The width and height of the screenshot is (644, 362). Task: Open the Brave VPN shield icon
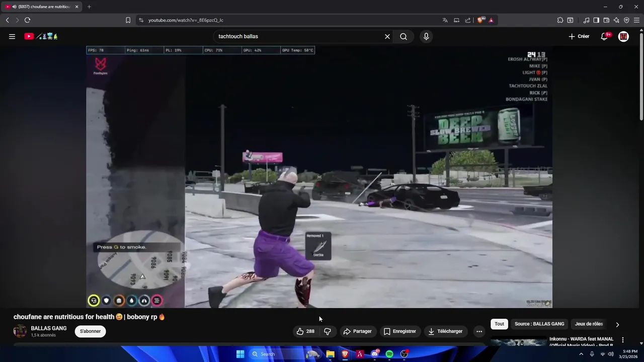pyautogui.click(x=626, y=20)
